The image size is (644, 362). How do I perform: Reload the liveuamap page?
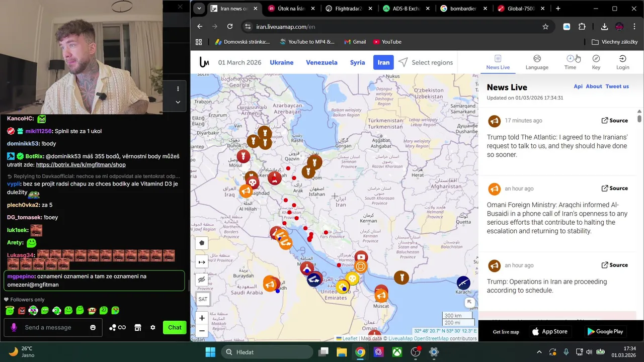[x=230, y=27]
